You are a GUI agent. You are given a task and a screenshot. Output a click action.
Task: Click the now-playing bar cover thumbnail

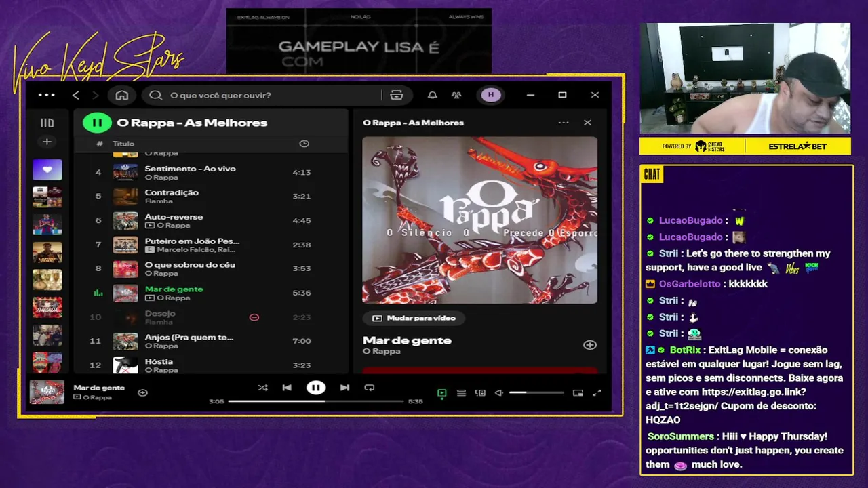pos(47,392)
